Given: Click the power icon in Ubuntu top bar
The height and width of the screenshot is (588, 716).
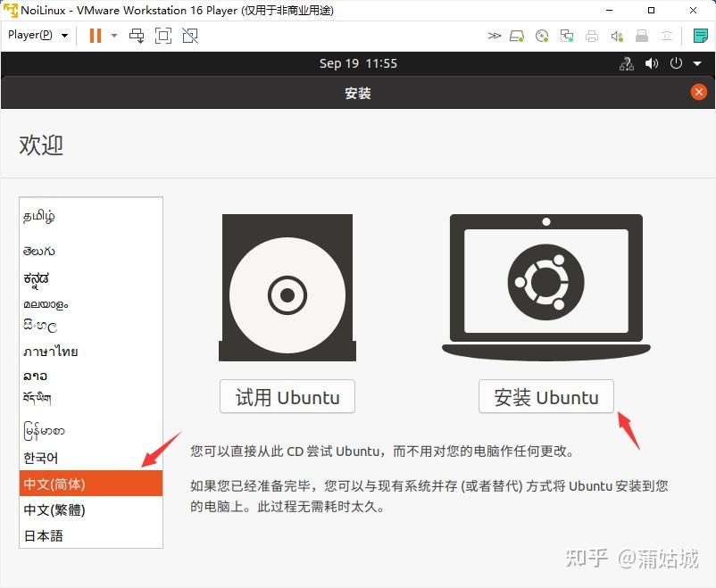Looking at the screenshot, I should point(676,64).
